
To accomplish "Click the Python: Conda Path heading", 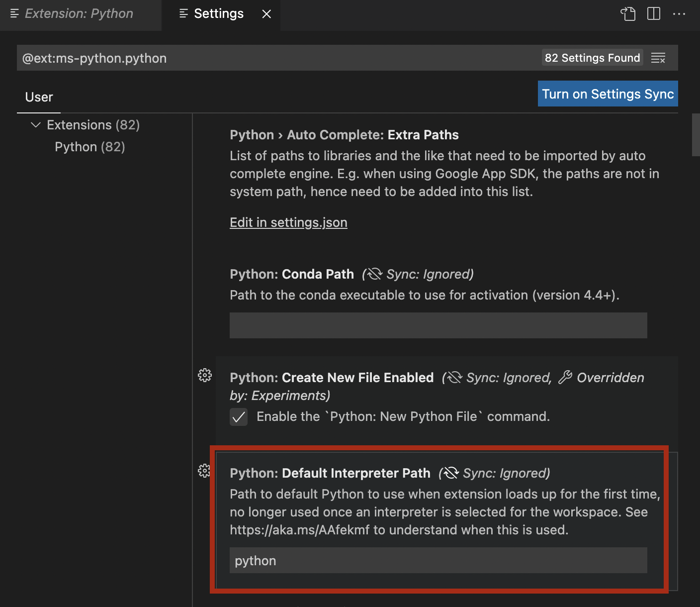I will tap(292, 274).
